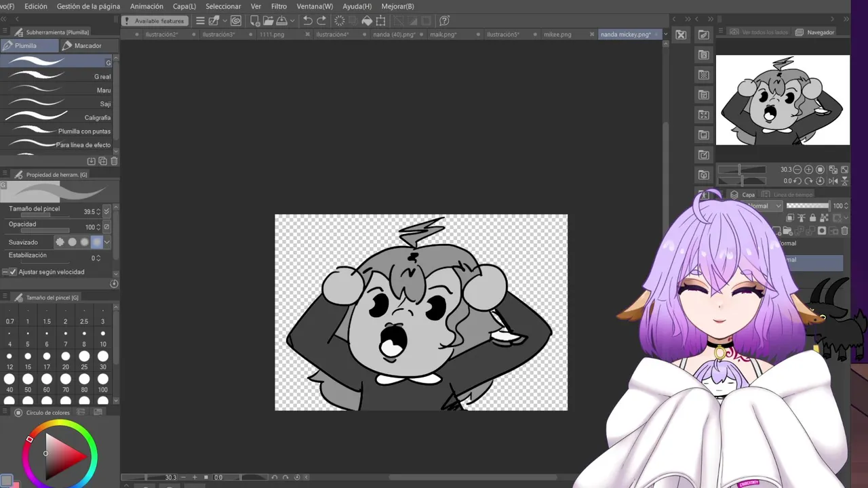Click the Fill bucket icon in the command bar
This screenshot has width=868, height=488.
pyautogui.click(x=367, y=21)
